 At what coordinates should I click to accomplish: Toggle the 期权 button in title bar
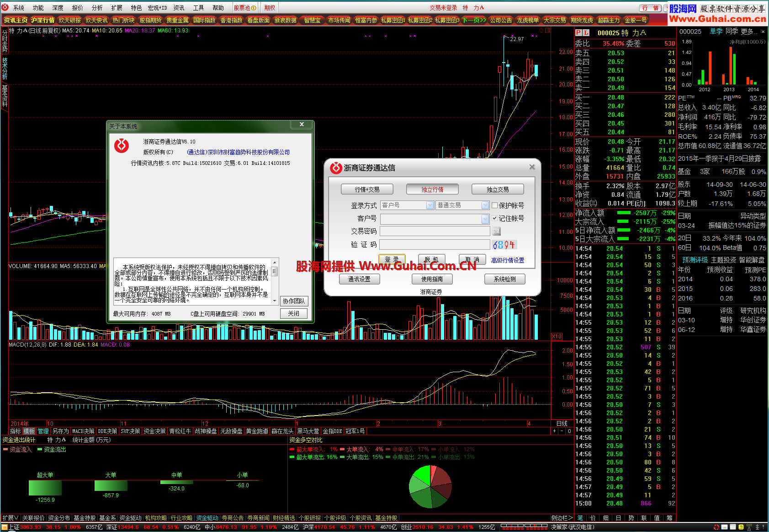coord(270,8)
